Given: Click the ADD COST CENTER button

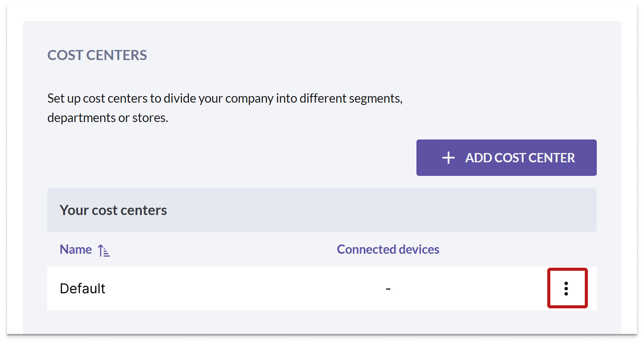Looking at the screenshot, I should point(506,158).
